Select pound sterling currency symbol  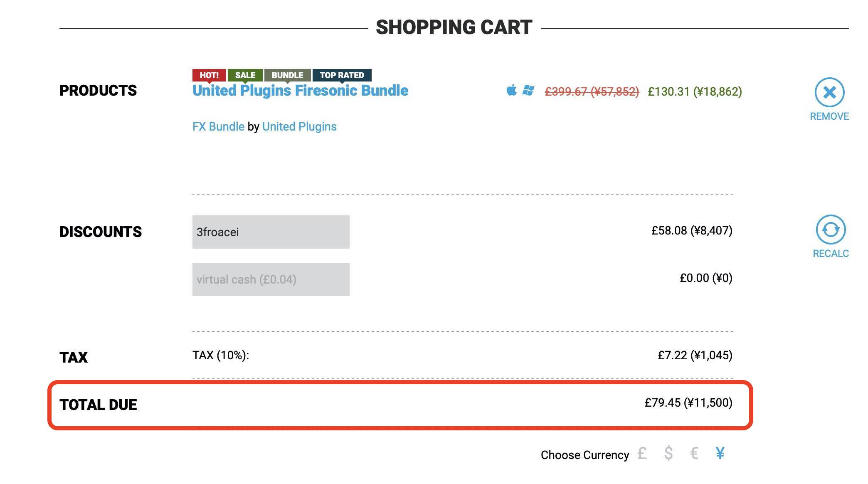642,453
